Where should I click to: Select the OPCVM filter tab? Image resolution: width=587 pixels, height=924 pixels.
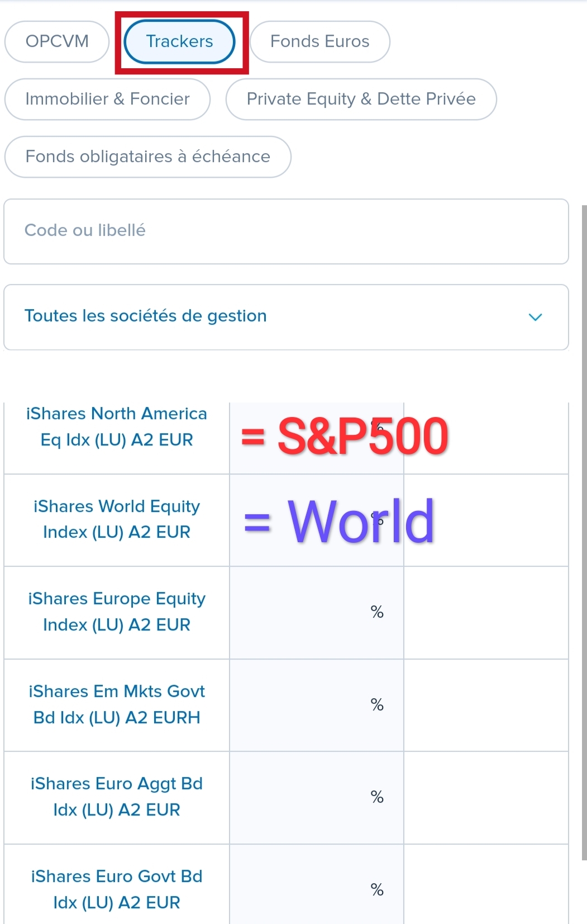pyautogui.click(x=57, y=42)
